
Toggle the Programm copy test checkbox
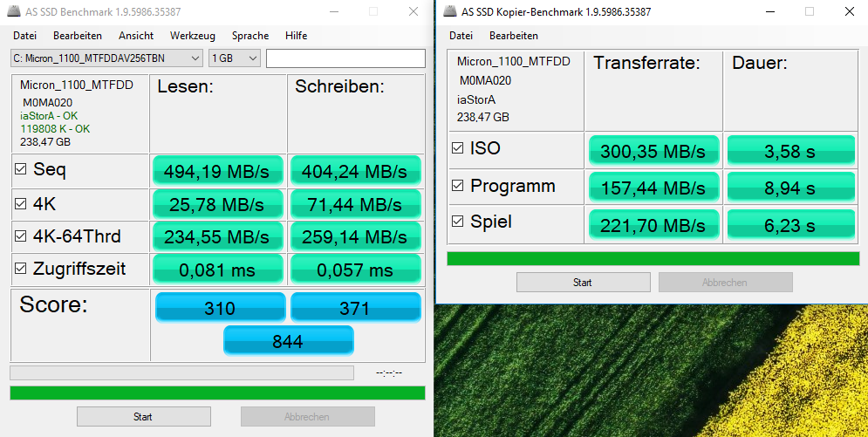coord(457,187)
